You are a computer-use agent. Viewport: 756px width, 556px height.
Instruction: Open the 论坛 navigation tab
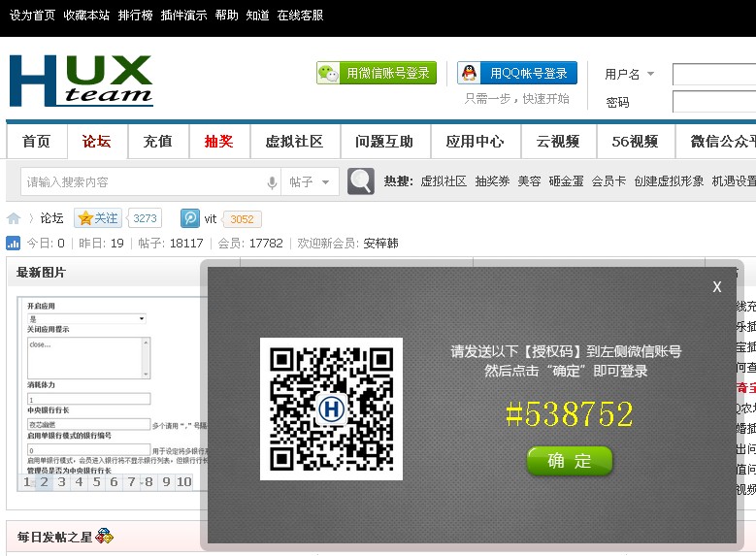pyautogui.click(x=97, y=142)
